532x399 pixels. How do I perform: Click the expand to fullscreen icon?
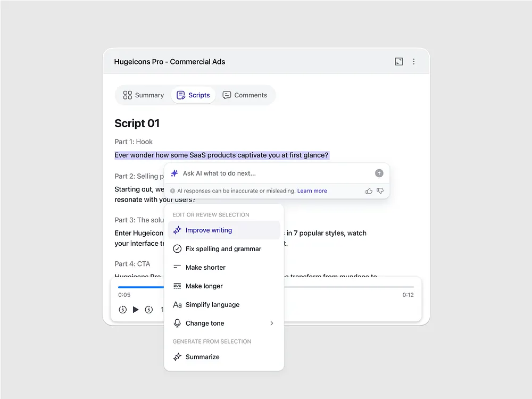pyautogui.click(x=398, y=61)
